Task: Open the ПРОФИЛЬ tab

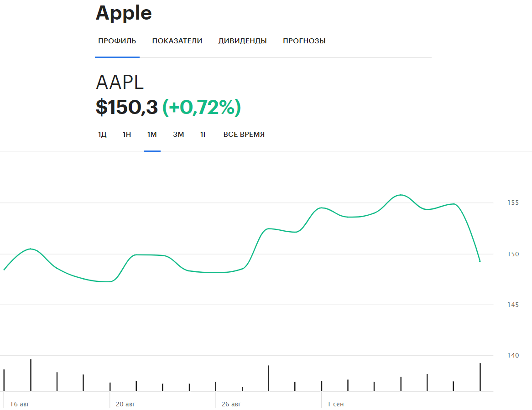Action: (117, 41)
